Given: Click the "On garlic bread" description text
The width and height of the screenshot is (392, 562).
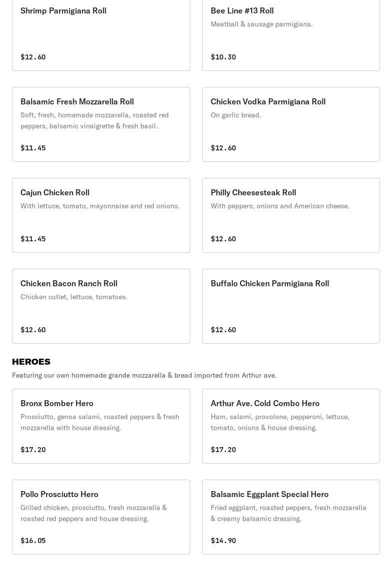Looking at the screenshot, I should 236,115.
